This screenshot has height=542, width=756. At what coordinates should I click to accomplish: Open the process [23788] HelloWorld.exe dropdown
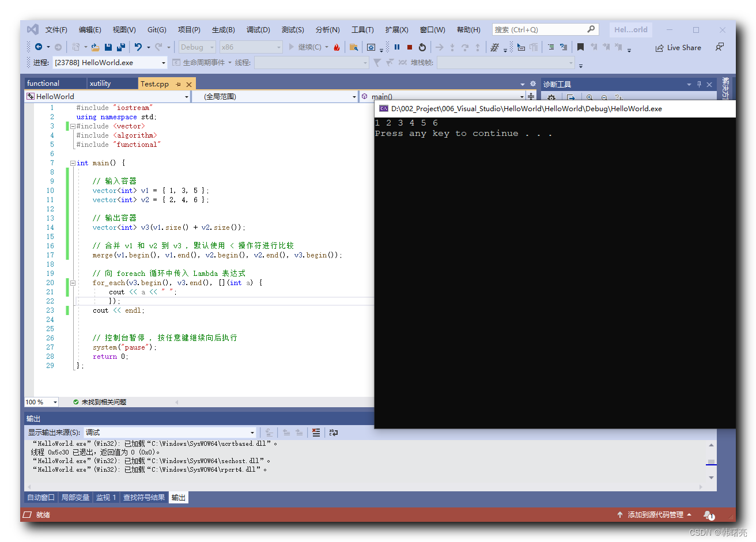110,62
